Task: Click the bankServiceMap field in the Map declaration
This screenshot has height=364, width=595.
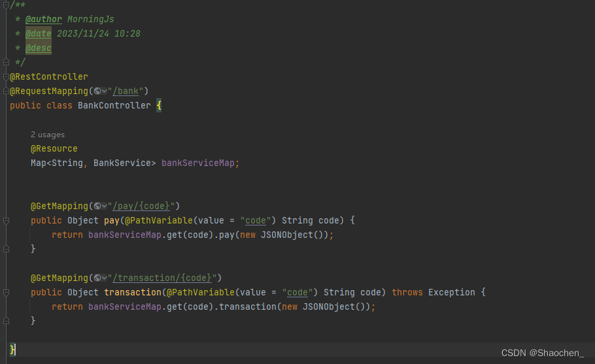Action: coord(197,163)
